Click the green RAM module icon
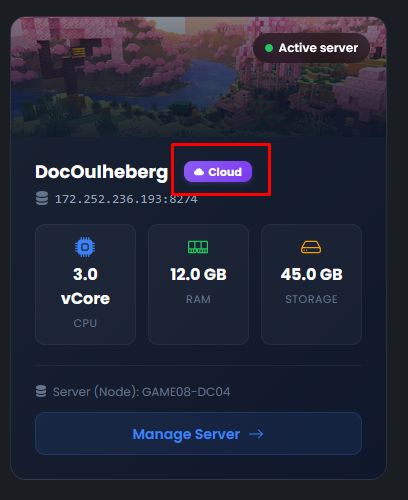 click(x=198, y=247)
